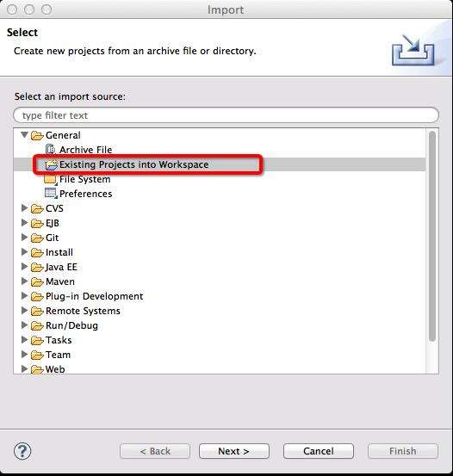Click the Next > button

pyautogui.click(x=234, y=451)
